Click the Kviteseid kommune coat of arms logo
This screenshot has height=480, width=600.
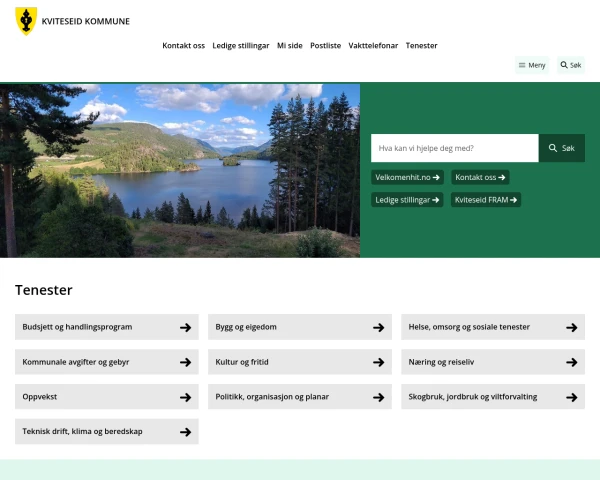[x=26, y=21]
